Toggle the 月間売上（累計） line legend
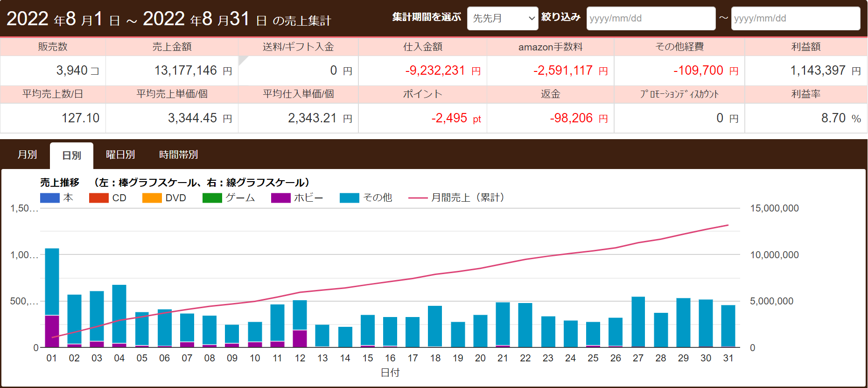 418,198
